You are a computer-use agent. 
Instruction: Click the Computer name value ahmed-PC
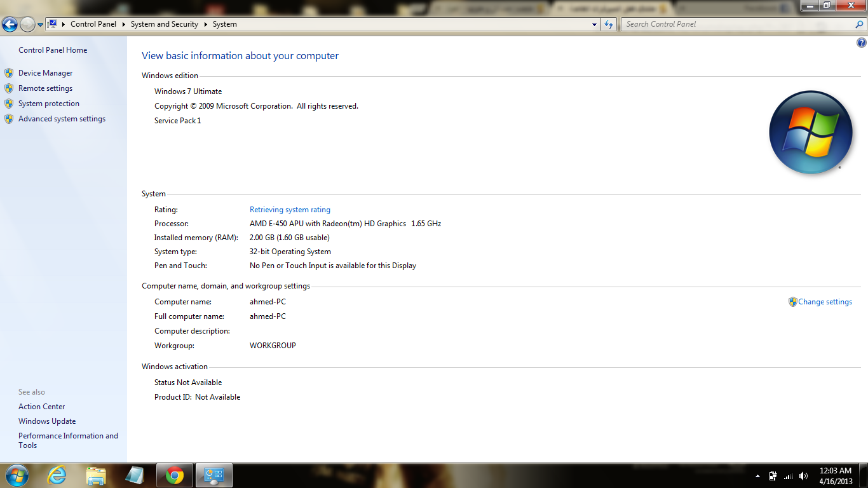pos(268,302)
